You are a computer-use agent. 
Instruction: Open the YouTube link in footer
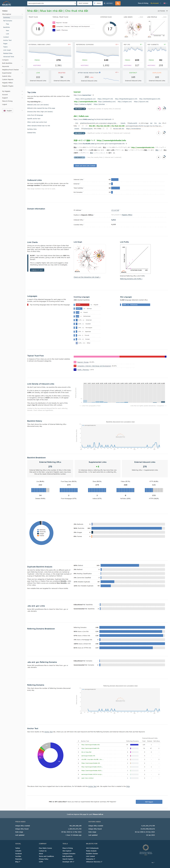point(18,856)
